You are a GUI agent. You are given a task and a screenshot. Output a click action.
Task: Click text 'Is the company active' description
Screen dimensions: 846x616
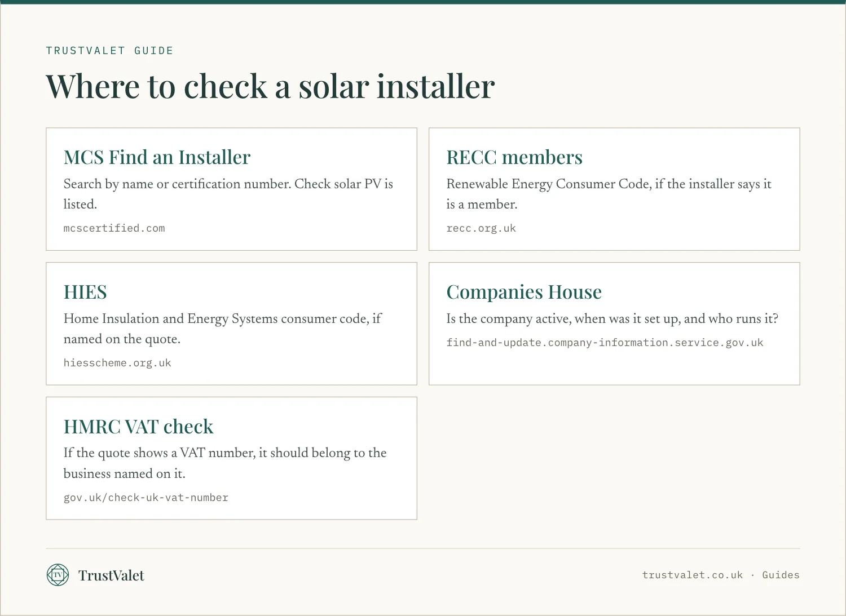tap(612, 319)
